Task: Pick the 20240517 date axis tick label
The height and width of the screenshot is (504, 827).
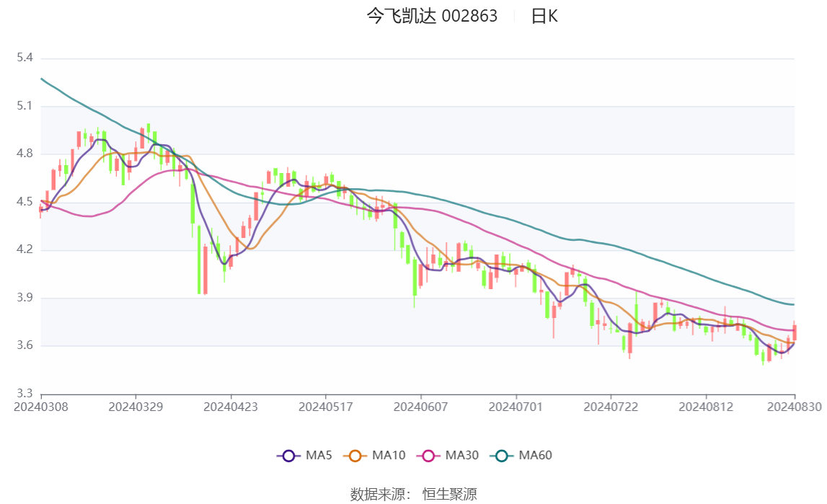Action: click(326, 407)
